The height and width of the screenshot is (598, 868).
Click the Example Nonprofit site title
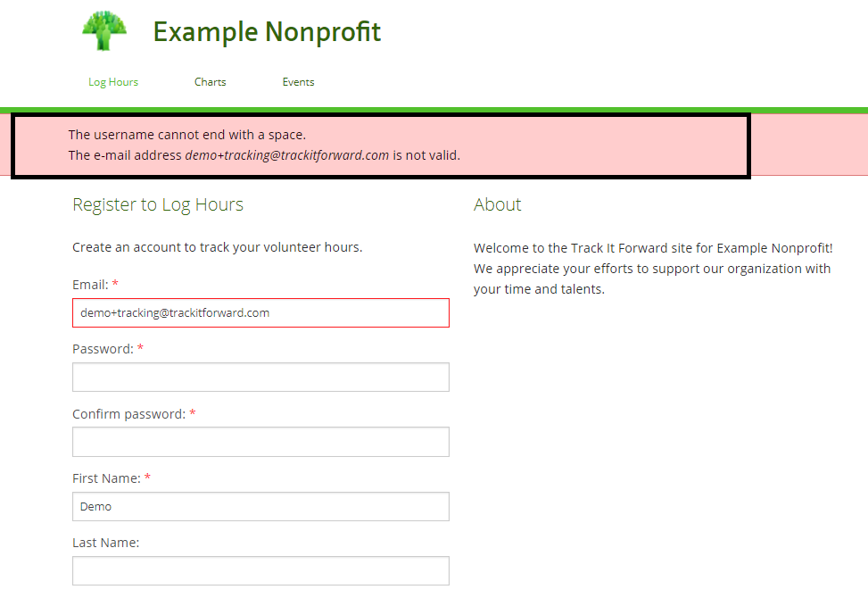267,32
